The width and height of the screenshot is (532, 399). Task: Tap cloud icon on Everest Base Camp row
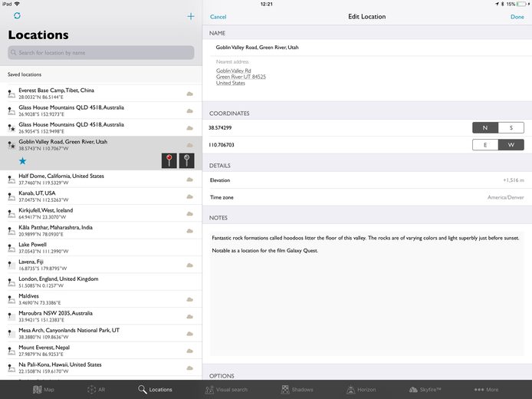(x=189, y=94)
